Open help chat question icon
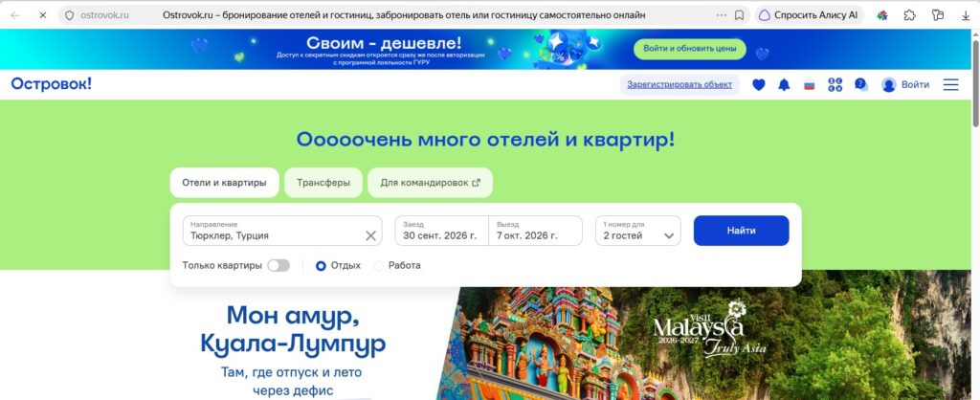Screen dimensions: 980x400 coord(860,84)
